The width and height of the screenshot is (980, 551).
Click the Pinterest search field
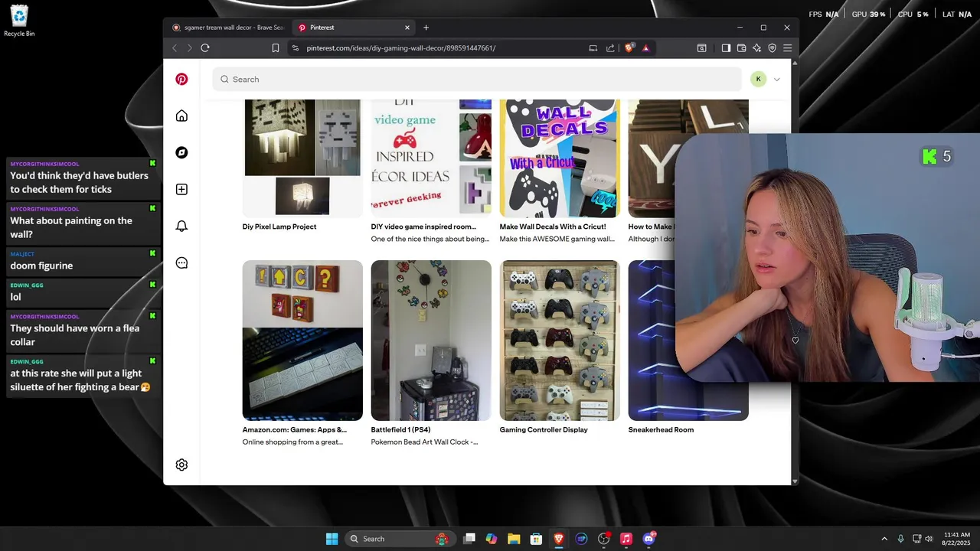click(477, 79)
